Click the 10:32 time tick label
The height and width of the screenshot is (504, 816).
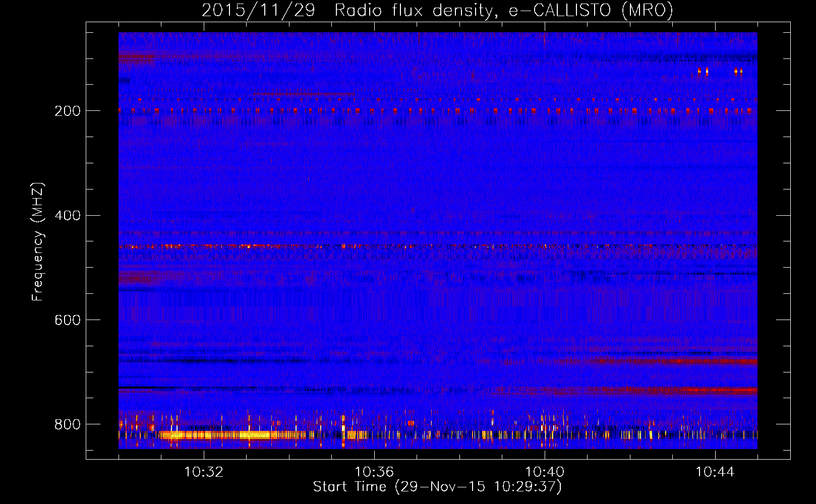204,472
